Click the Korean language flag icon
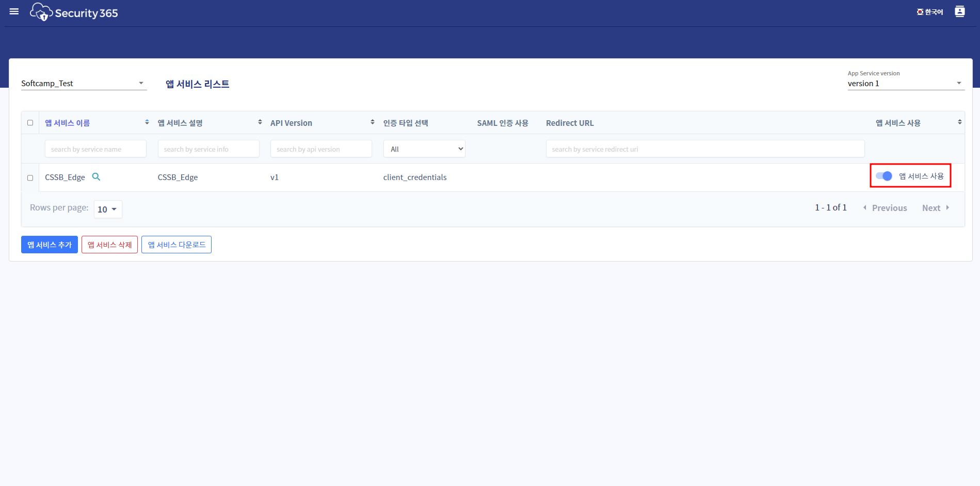This screenshot has width=980, height=486. click(x=920, y=12)
